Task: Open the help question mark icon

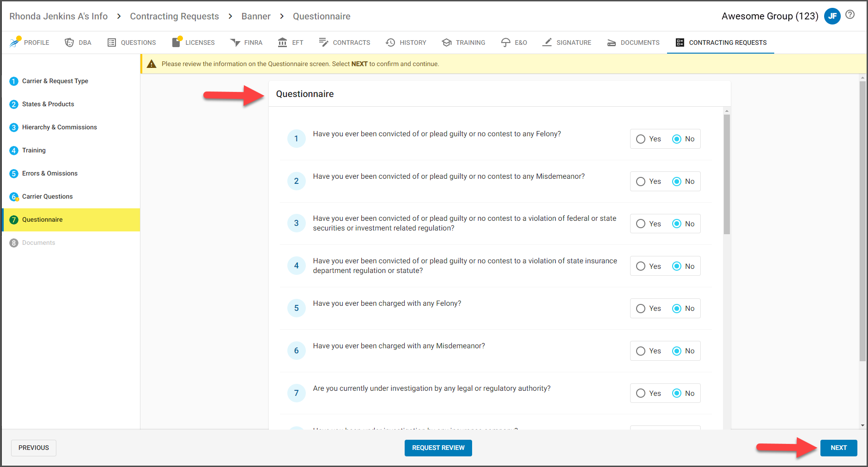Action: 850,15
